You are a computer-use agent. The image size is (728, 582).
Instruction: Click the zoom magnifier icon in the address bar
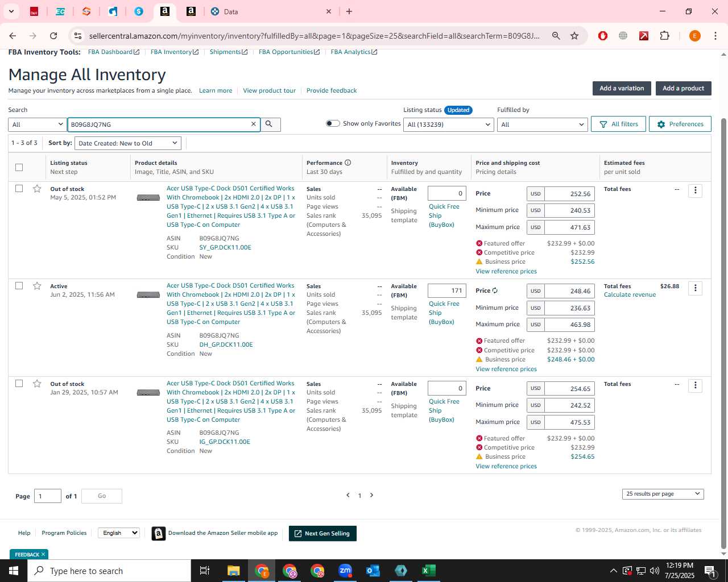(x=556, y=36)
